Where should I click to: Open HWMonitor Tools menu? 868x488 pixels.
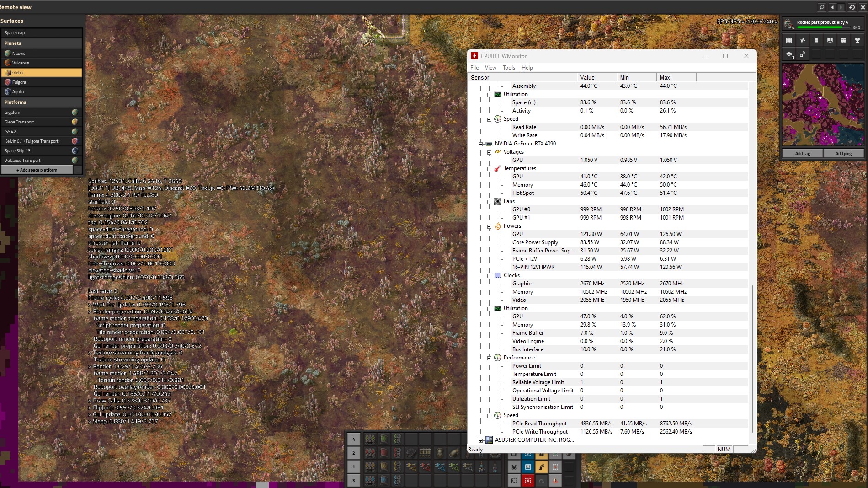tap(509, 68)
